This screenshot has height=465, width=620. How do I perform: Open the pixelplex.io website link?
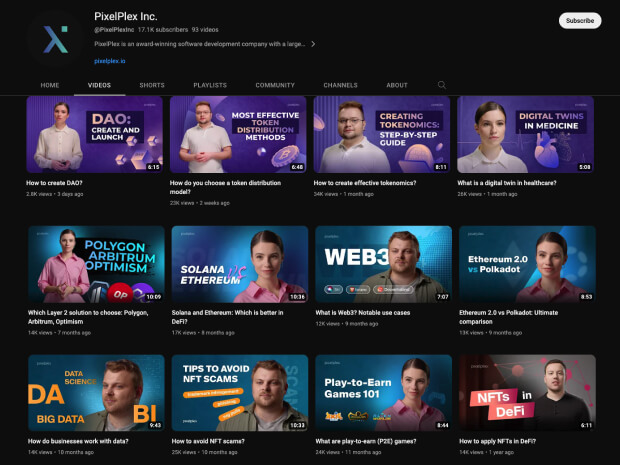click(x=110, y=61)
